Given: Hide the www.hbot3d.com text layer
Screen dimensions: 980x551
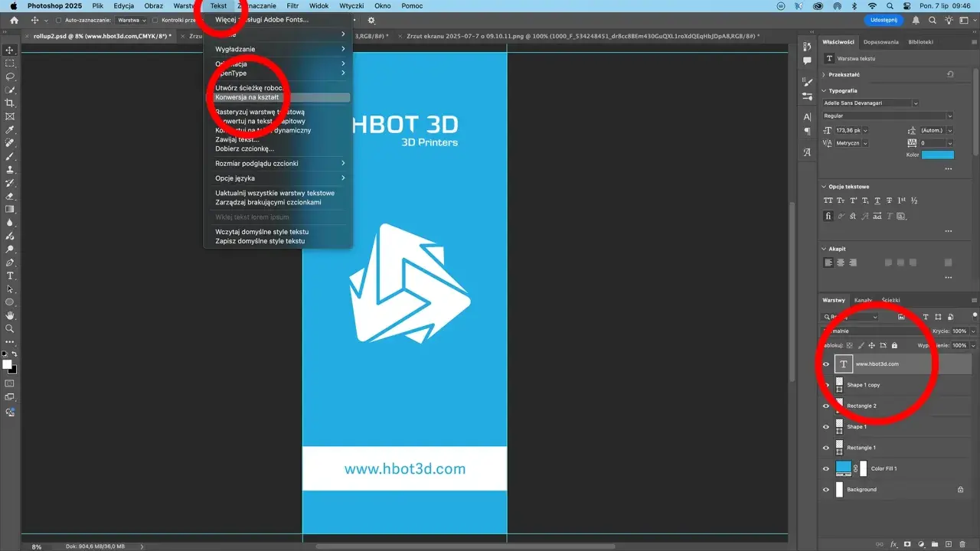Looking at the screenshot, I should 825,364.
